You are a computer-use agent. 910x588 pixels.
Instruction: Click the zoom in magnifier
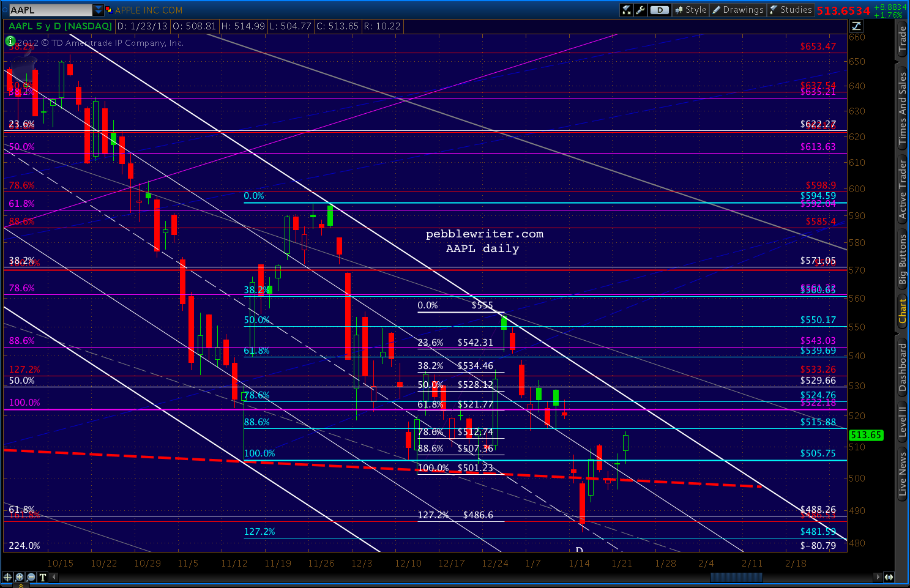20,577
